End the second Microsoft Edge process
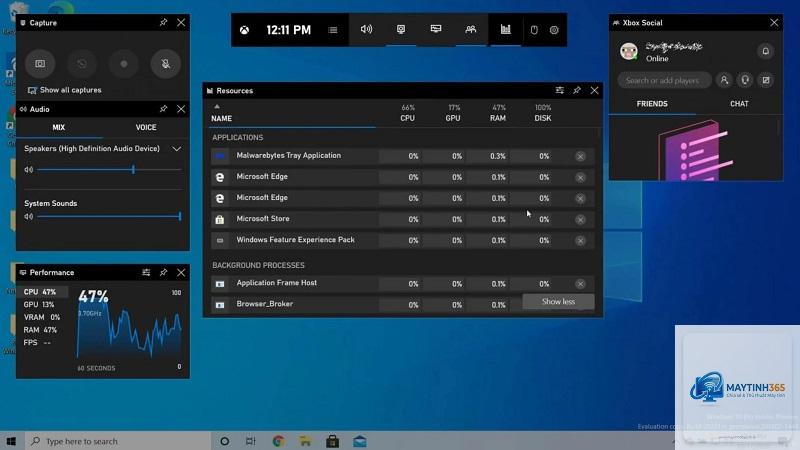 coord(580,198)
